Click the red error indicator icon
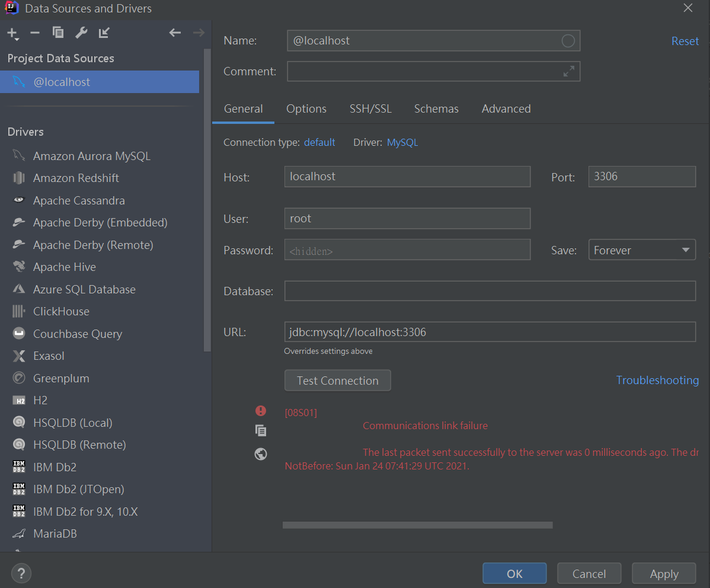The height and width of the screenshot is (588, 710). [261, 410]
